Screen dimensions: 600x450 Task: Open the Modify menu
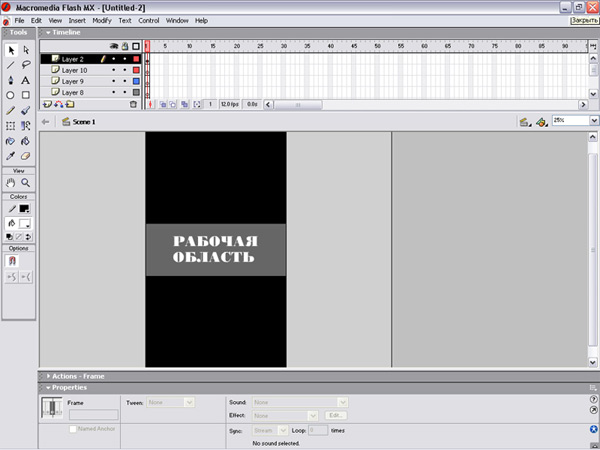pos(102,20)
